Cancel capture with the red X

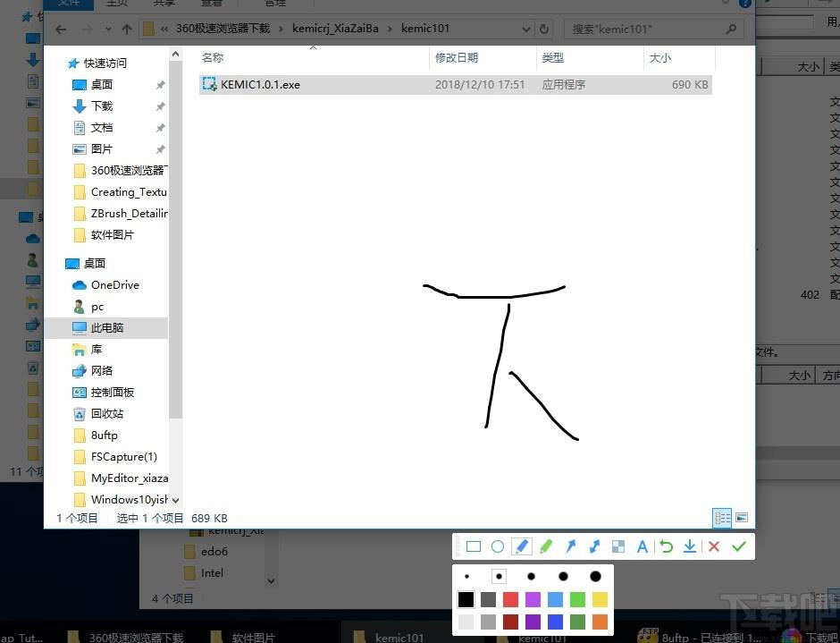pyautogui.click(x=714, y=546)
